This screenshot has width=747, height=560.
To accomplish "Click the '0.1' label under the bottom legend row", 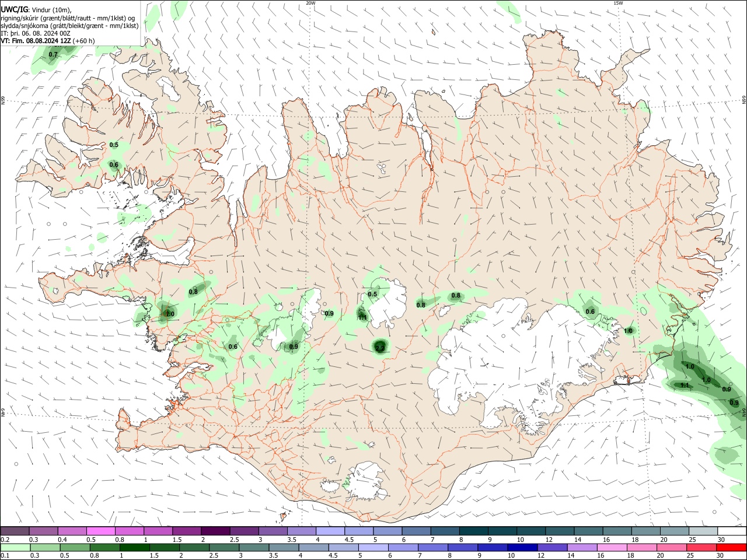I will pyautogui.click(x=5, y=555).
